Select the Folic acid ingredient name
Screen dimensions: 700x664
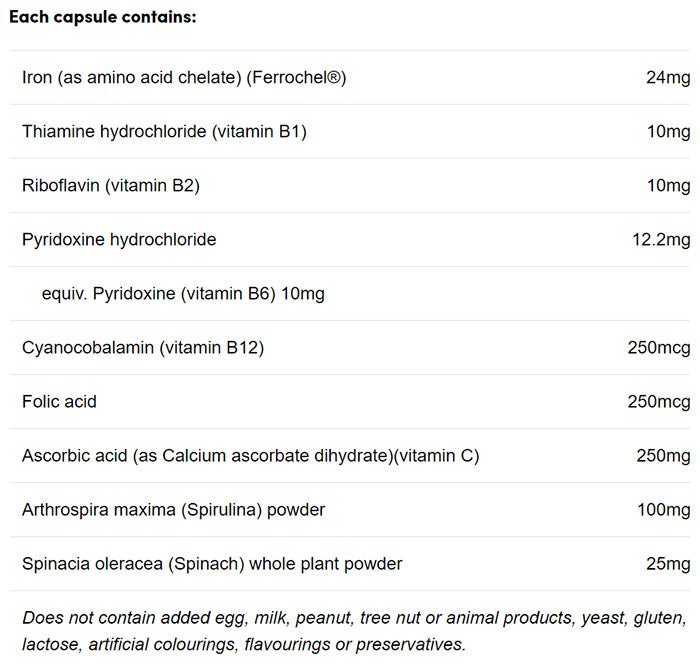tap(59, 402)
